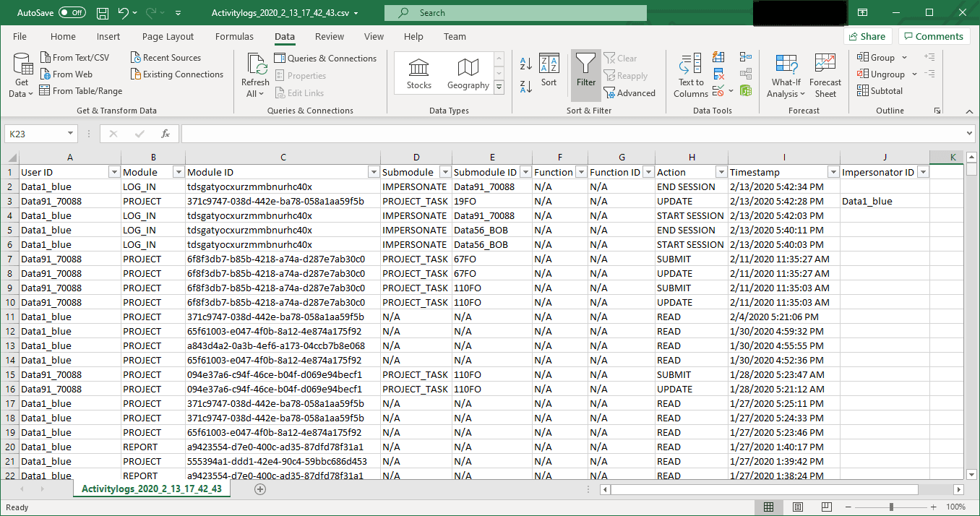
Task: Open the Team tab
Action: tap(455, 37)
